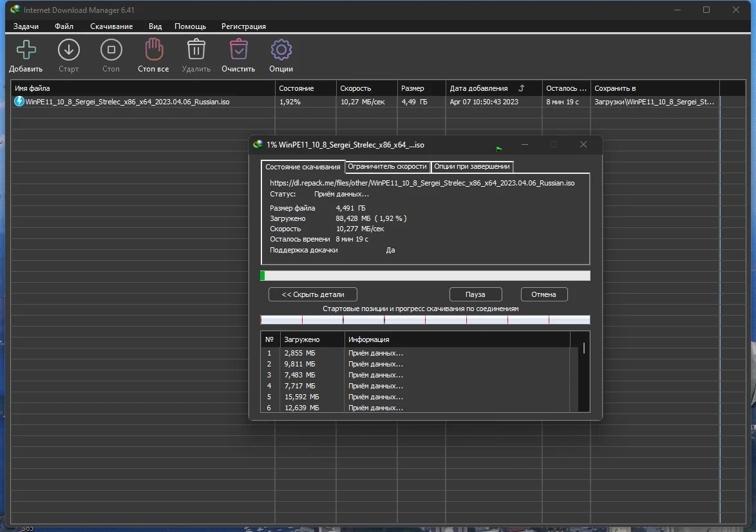756x532 pixels.
Task: Click the Скрыть детали button
Action: point(313,294)
